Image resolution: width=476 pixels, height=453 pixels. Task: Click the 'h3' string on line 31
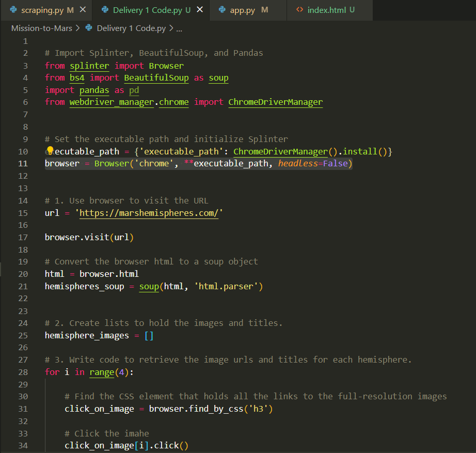[258, 409]
